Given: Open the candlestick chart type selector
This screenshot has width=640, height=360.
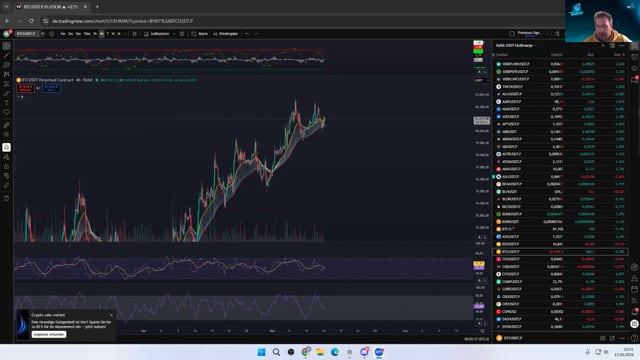Looking at the screenshot, I should click(x=135, y=34).
